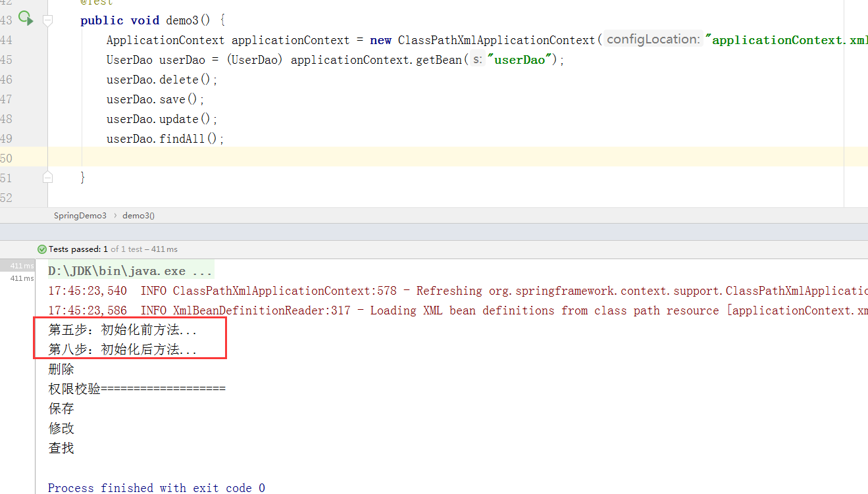Click the '查找' console output line
The width and height of the screenshot is (868, 494).
[61, 449]
